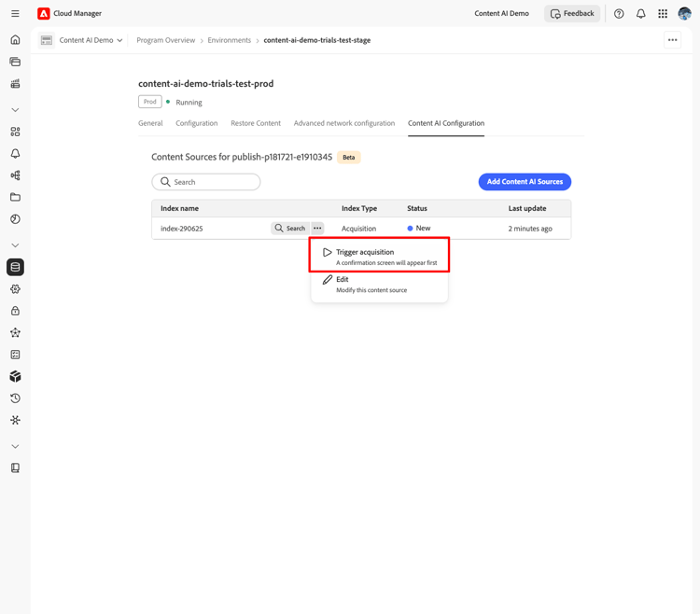Image resolution: width=700 pixels, height=614 pixels.
Task: Click the Status column header
Action: tap(417, 208)
